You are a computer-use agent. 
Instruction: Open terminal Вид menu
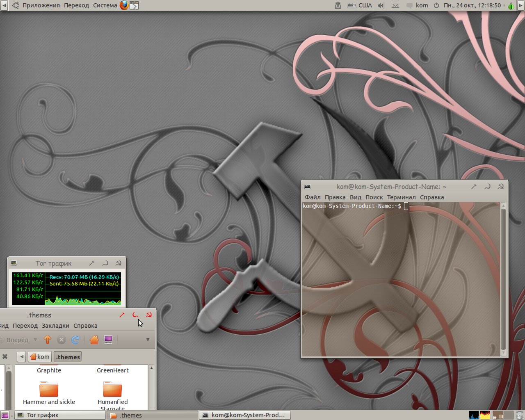coord(356,197)
